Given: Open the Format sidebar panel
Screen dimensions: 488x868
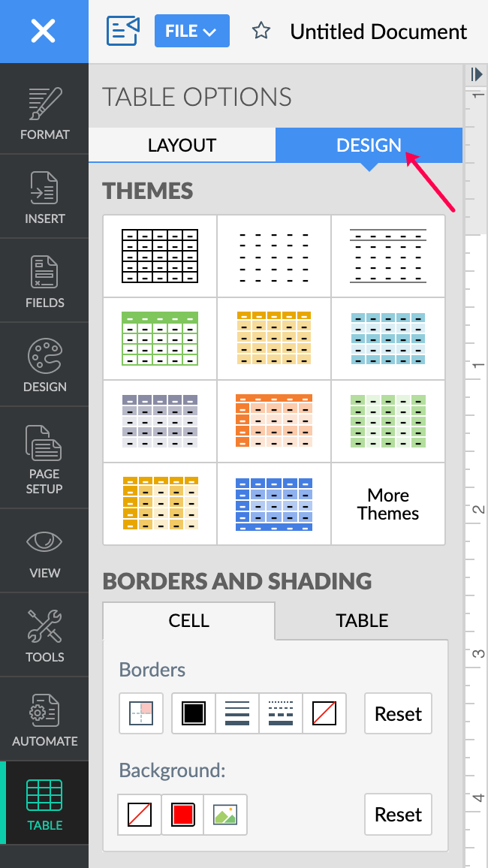Looking at the screenshot, I should click(x=44, y=113).
